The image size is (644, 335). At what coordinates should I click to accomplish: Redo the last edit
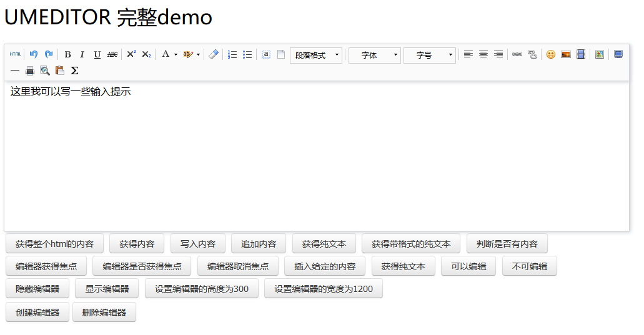(x=49, y=54)
